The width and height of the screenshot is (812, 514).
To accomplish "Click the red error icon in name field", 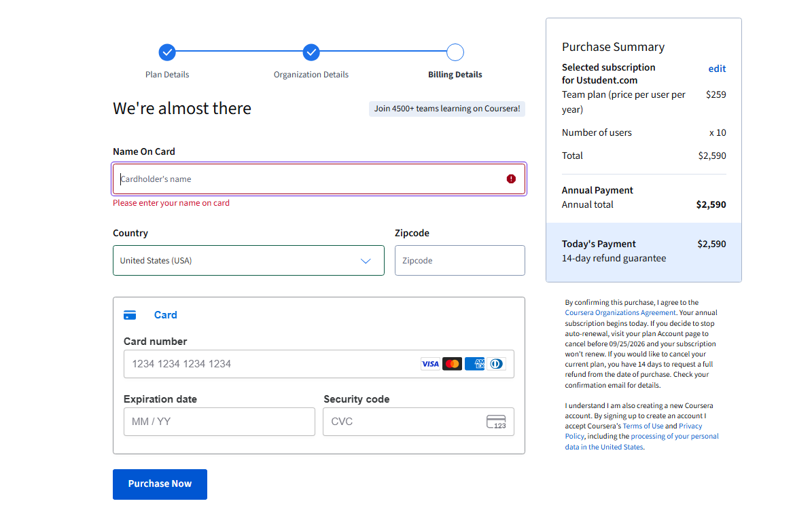I will click(511, 179).
